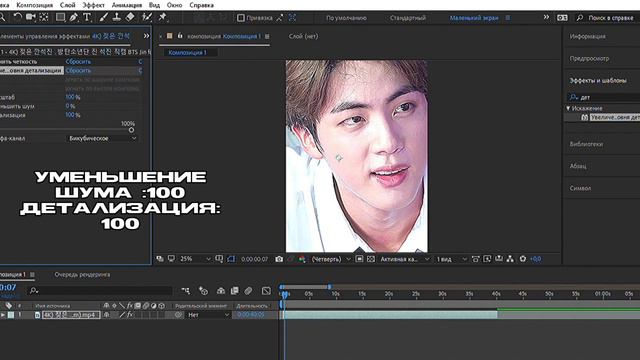The image size is (640, 360).
Task: Toggle the quality switch on layer 1
Action: pos(122,315)
